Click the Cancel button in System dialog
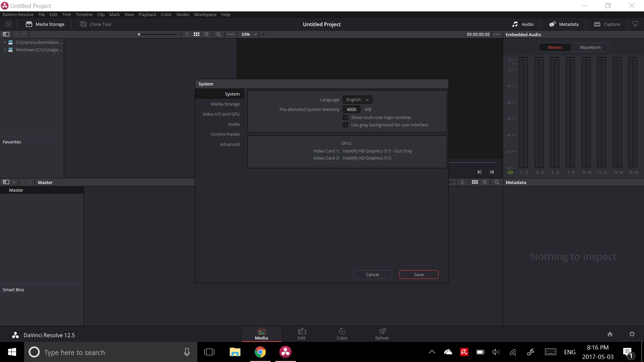 (x=372, y=275)
